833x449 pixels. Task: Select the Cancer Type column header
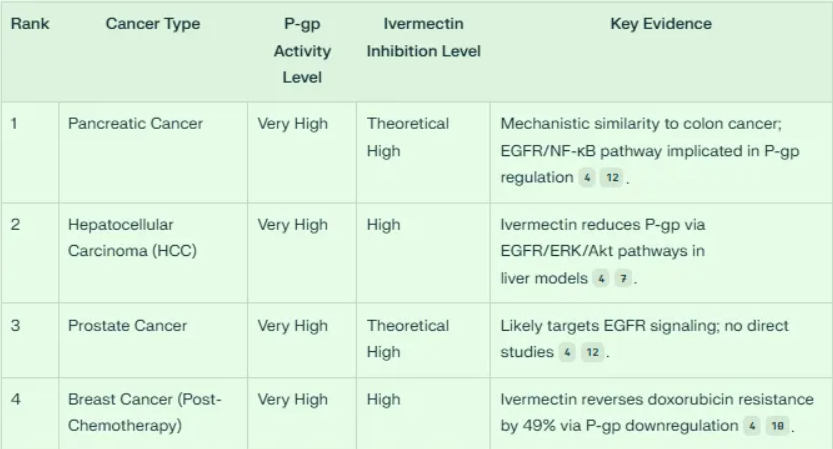point(153,24)
